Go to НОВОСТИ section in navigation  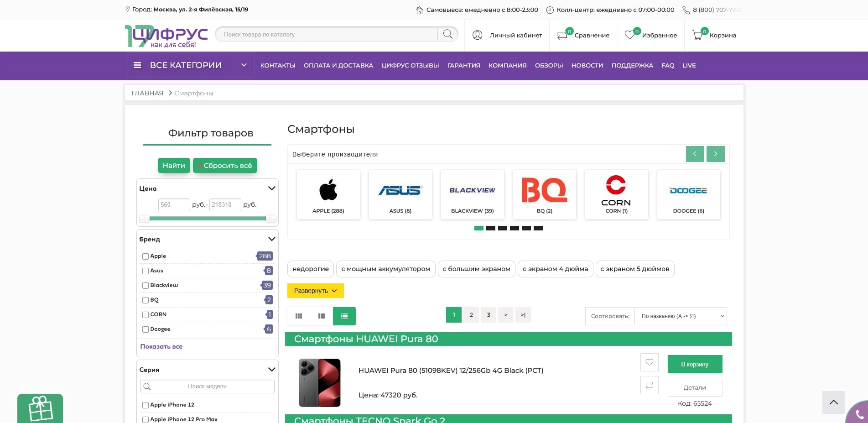(587, 65)
